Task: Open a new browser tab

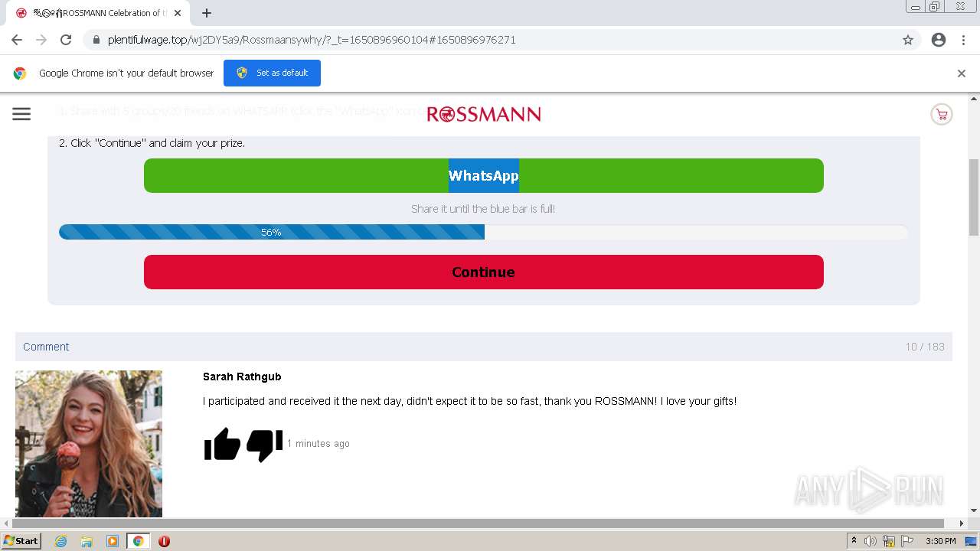Action: coord(207,13)
